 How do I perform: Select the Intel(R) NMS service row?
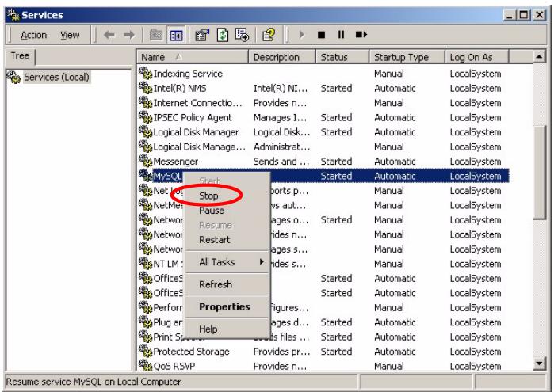tap(323, 88)
